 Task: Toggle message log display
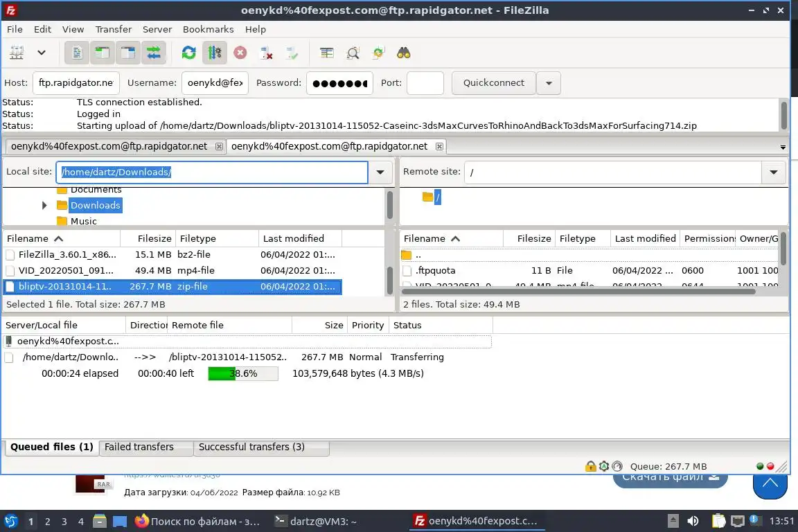[x=77, y=53]
